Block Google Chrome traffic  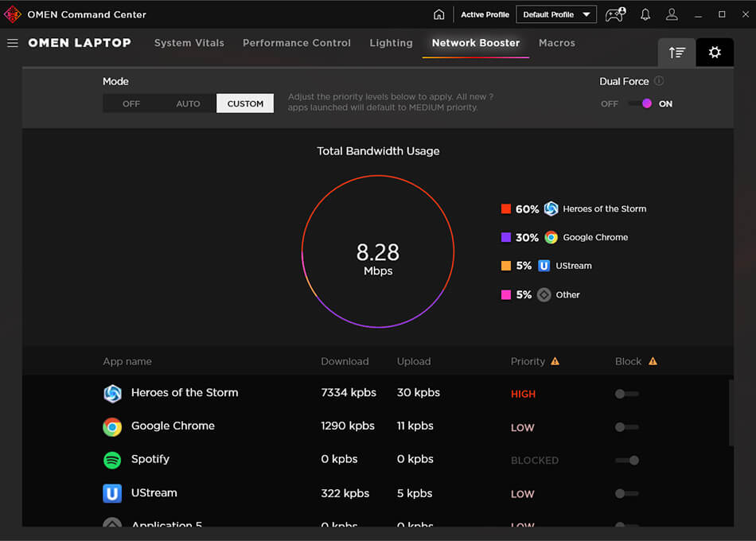click(627, 427)
